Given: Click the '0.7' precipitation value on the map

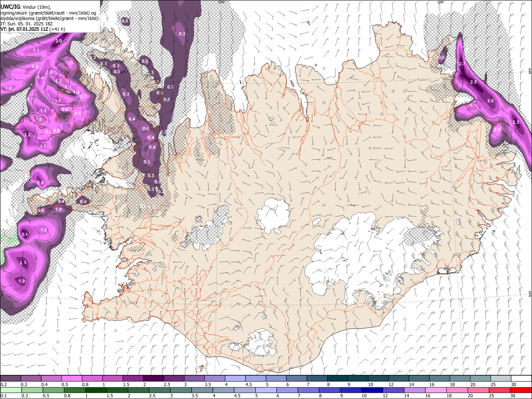Looking at the screenshot, I should (x=83, y=96).
